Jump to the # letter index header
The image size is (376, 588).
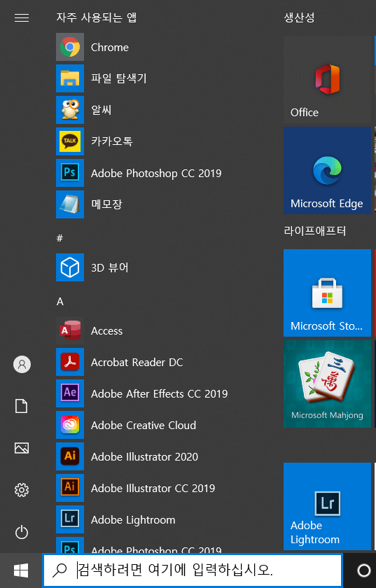tap(60, 238)
